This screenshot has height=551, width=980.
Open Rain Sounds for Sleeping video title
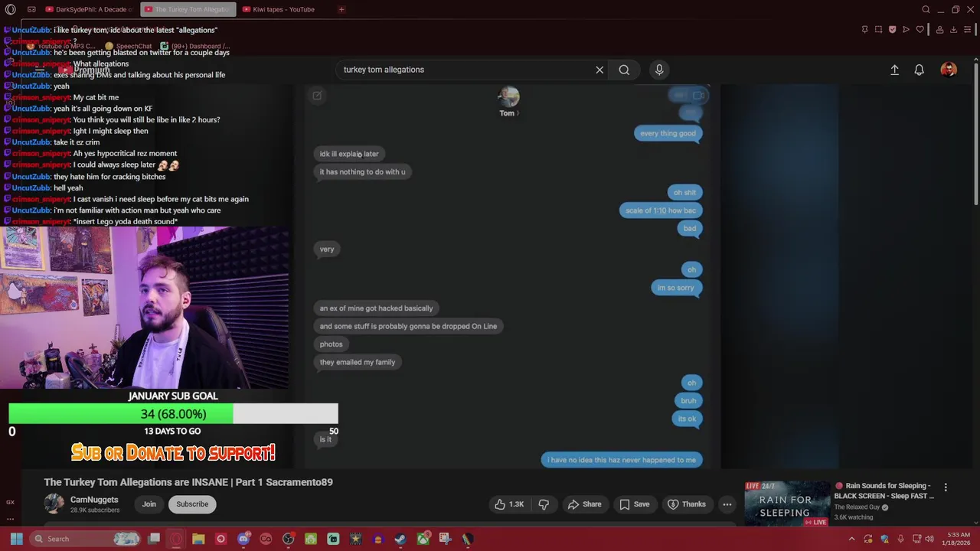click(884, 491)
